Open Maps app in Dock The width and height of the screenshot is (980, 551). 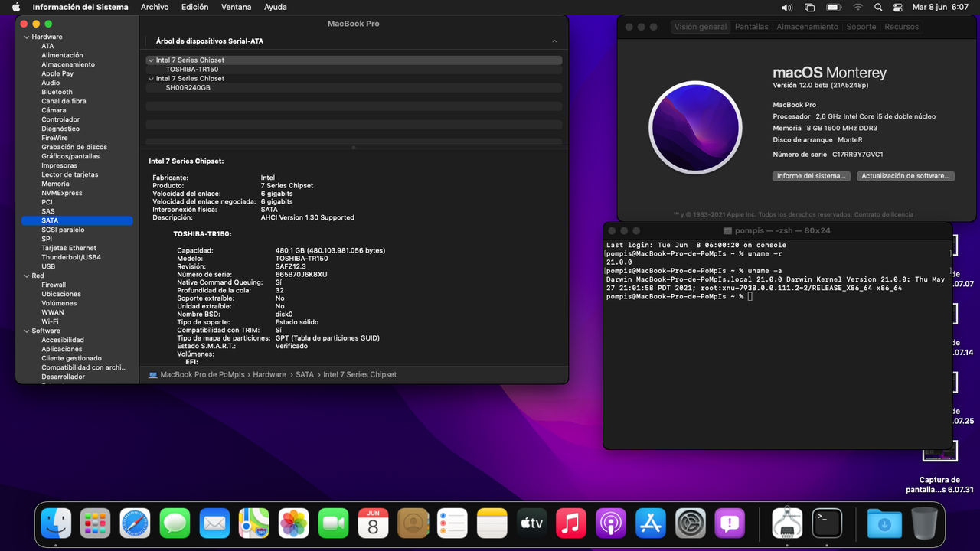pos(254,523)
